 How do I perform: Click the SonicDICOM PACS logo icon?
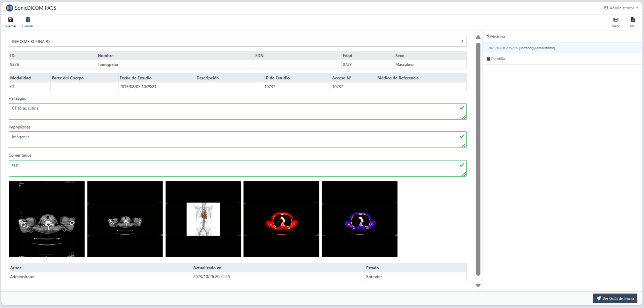click(x=9, y=8)
